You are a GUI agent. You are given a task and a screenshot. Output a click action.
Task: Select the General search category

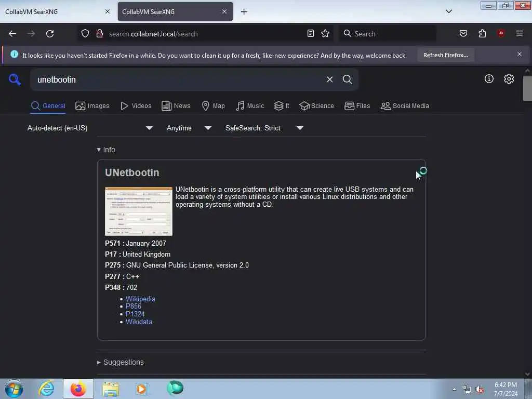48,106
